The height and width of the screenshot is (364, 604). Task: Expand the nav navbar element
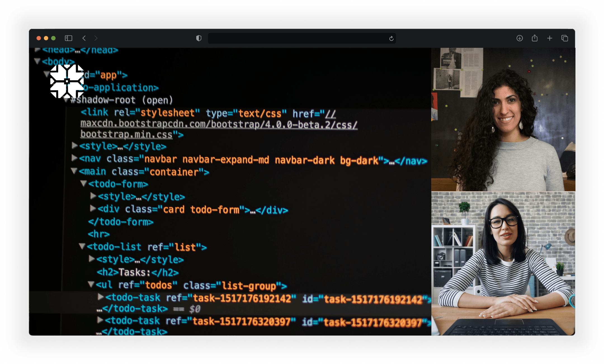(x=74, y=158)
